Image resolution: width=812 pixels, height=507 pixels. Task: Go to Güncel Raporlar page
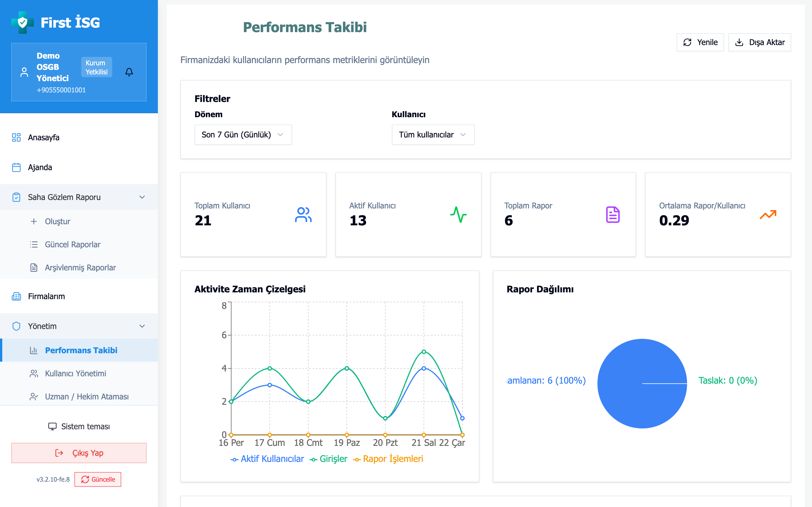(x=72, y=244)
